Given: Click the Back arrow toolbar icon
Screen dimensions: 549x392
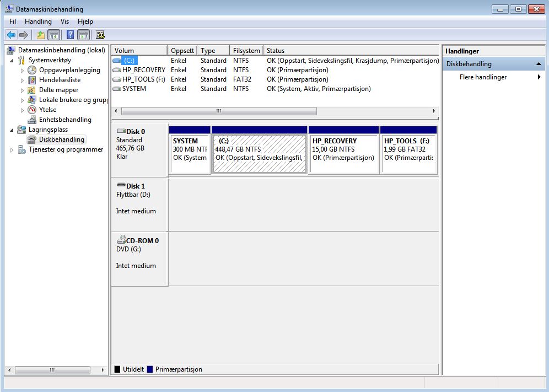Looking at the screenshot, I should [11, 35].
